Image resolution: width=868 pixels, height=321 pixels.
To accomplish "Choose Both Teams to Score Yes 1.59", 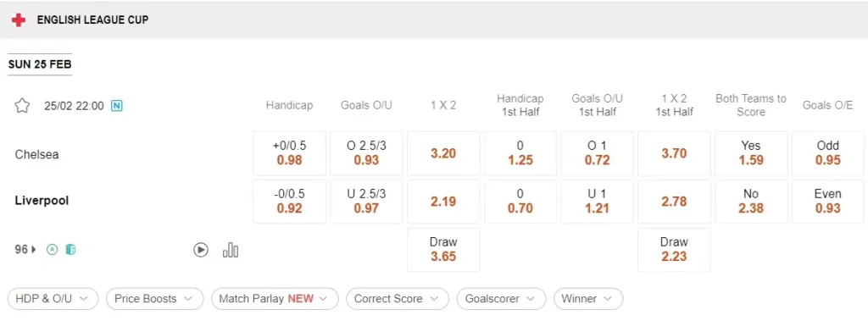I will click(x=751, y=153).
